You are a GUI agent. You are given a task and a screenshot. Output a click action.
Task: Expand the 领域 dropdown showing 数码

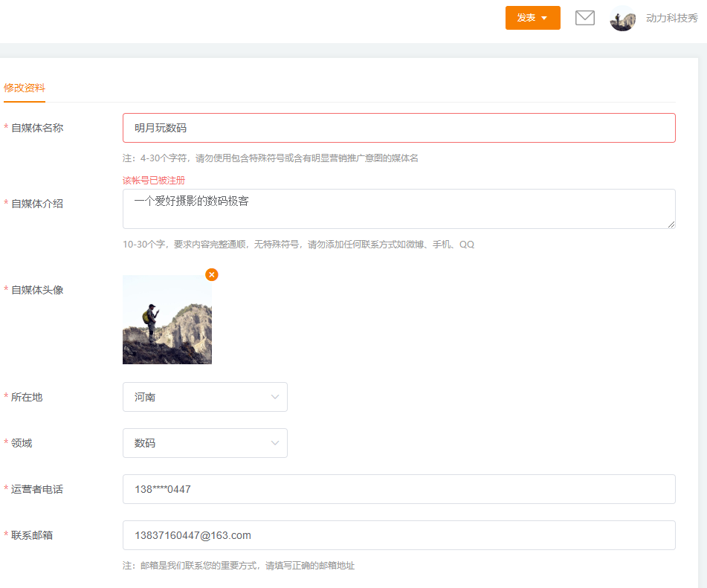click(205, 443)
